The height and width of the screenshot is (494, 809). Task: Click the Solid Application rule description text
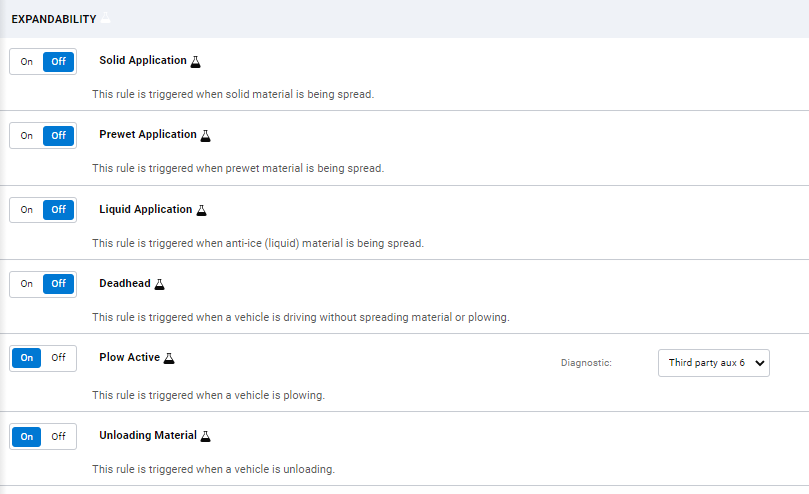(233, 94)
